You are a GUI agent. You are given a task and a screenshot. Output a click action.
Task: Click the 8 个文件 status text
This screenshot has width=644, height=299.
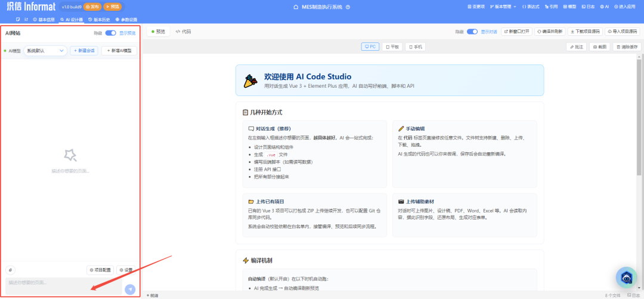(612, 295)
